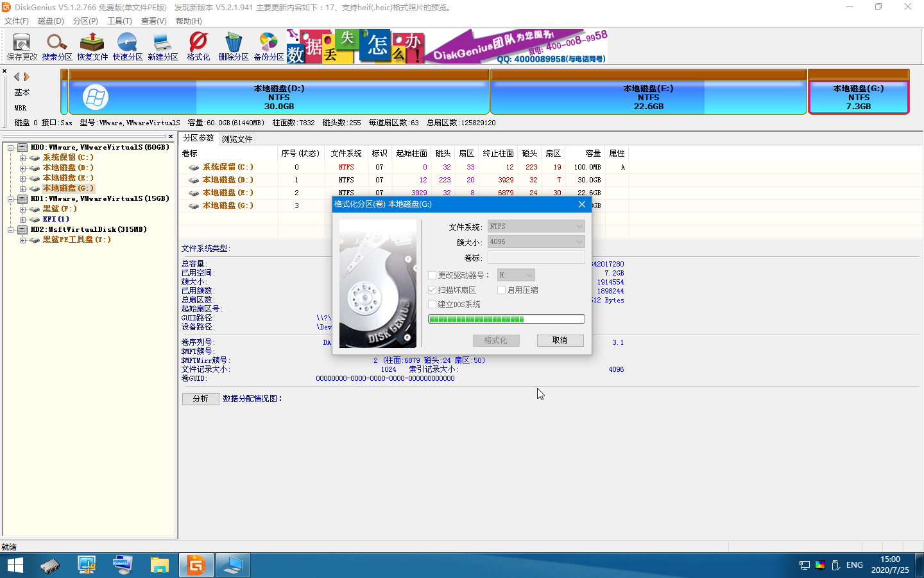The width and height of the screenshot is (924, 578).
Task: Select 本地磁盘(G:) block in disk map
Action: (x=859, y=92)
